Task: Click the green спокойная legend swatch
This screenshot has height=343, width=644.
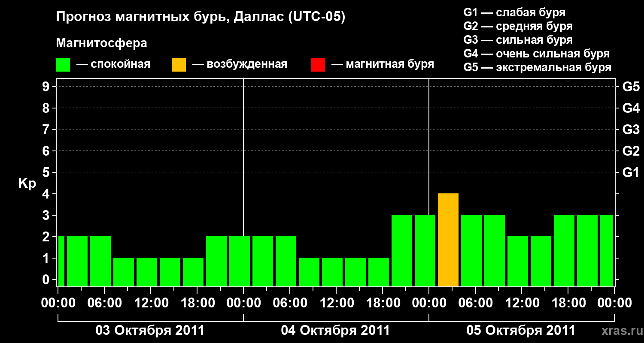Action: 63,65
